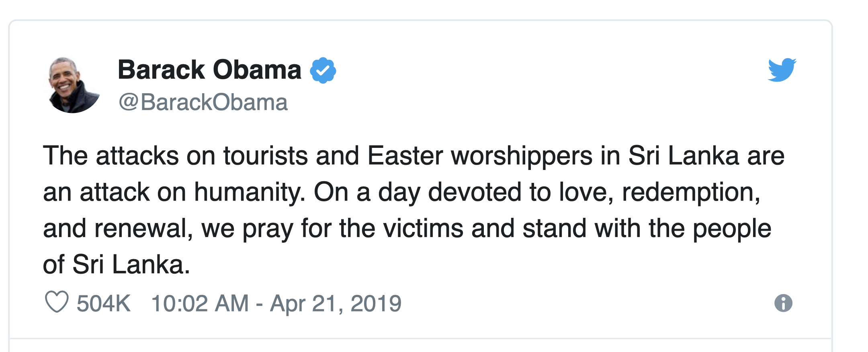This screenshot has height=352, width=868.
Task: Click the line beginning 'an attack on humanity'
Action: tap(402, 192)
